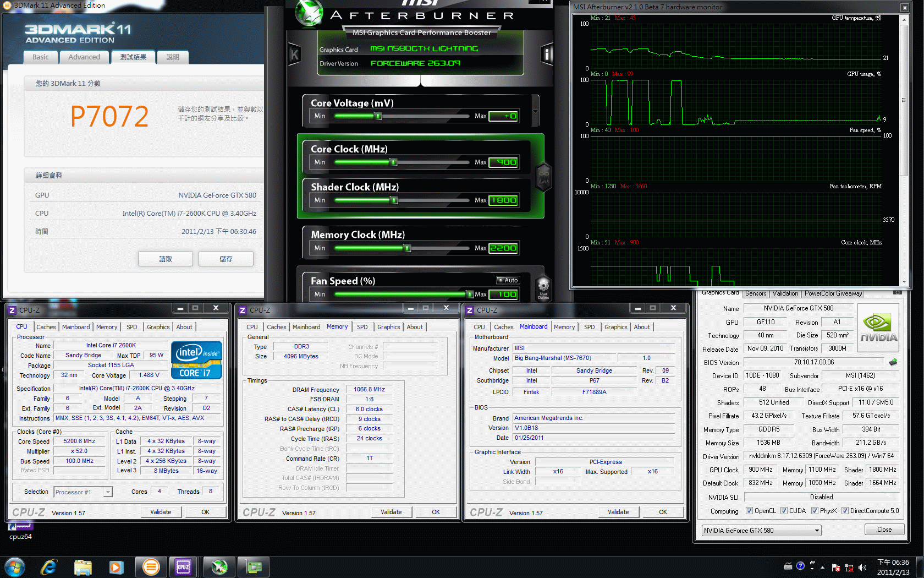Click the Action Center flag tray icon
The width and height of the screenshot is (924, 578).
(835, 567)
